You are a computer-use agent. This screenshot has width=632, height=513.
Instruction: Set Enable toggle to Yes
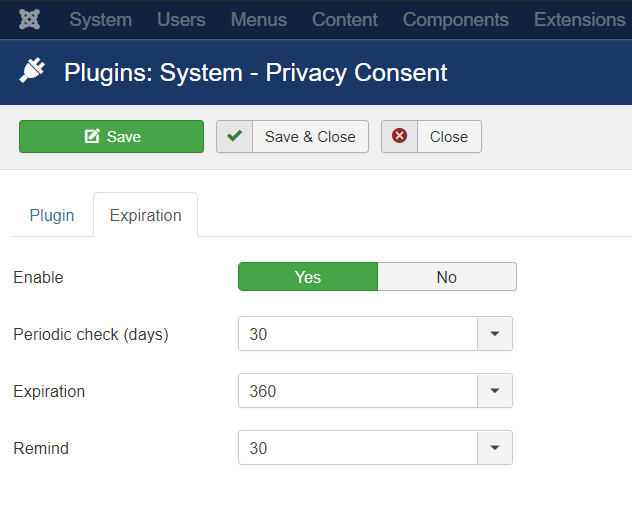coord(308,277)
